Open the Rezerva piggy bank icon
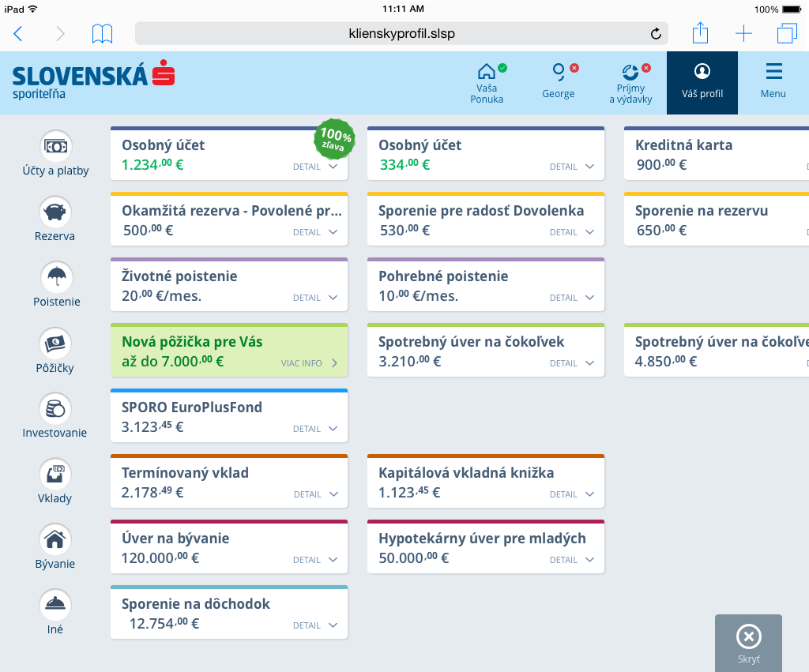 pos(55,212)
